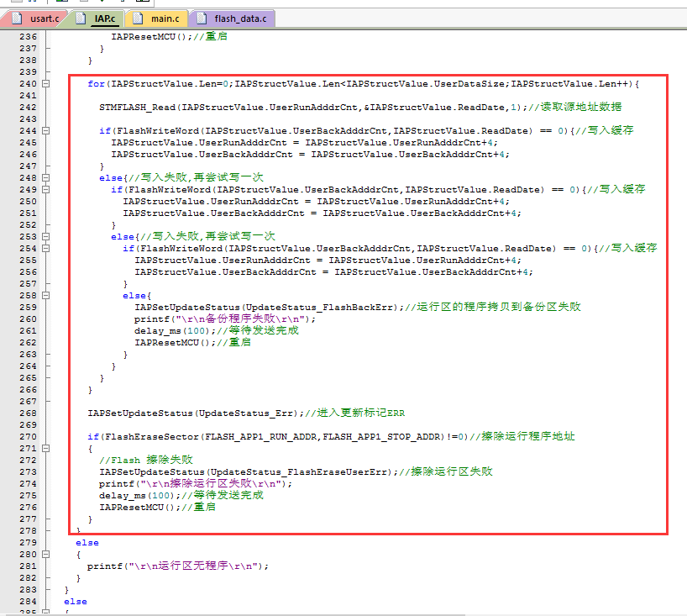Click the file icon on IAP.c tab
This screenshot has width=687, height=616.
point(81,18)
